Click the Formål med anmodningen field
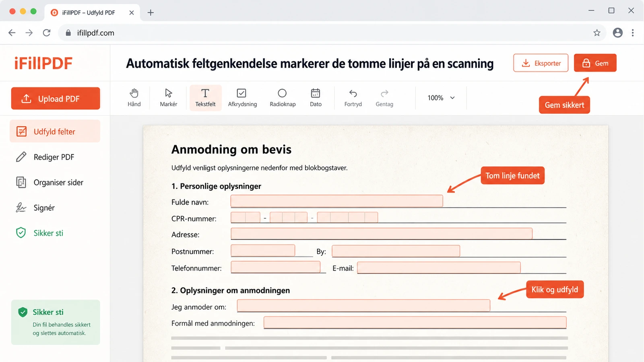 tap(415, 322)
